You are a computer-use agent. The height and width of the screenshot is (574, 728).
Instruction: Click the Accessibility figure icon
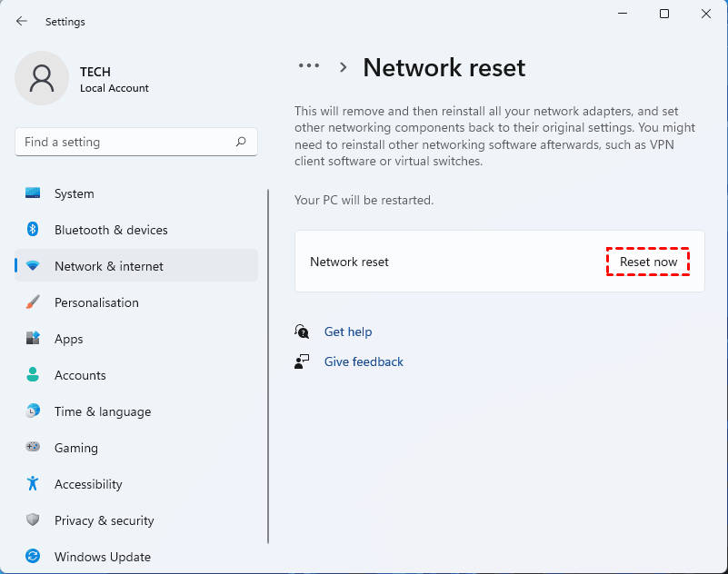(x=33, y=484)
